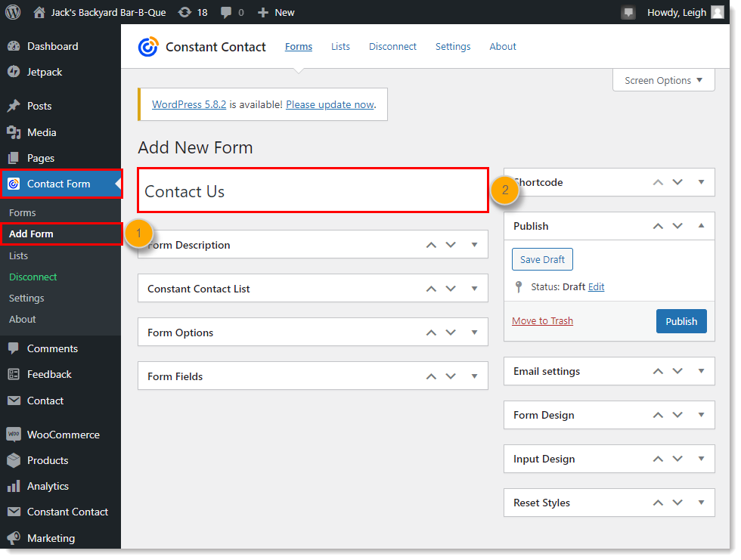This screenshot has width=741, height=560.
Task: Move Form Description panel down
Action: pyautogui.click(x=451, y=245)
